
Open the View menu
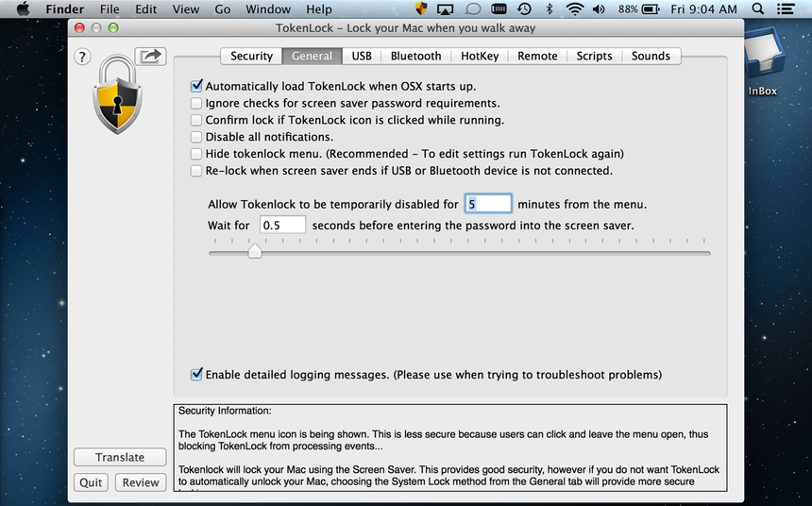pos(185,9)
